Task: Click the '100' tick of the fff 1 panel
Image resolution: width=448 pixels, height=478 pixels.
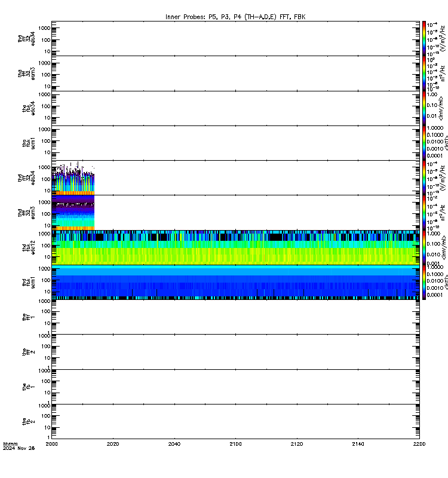Action: coord(46,311)
